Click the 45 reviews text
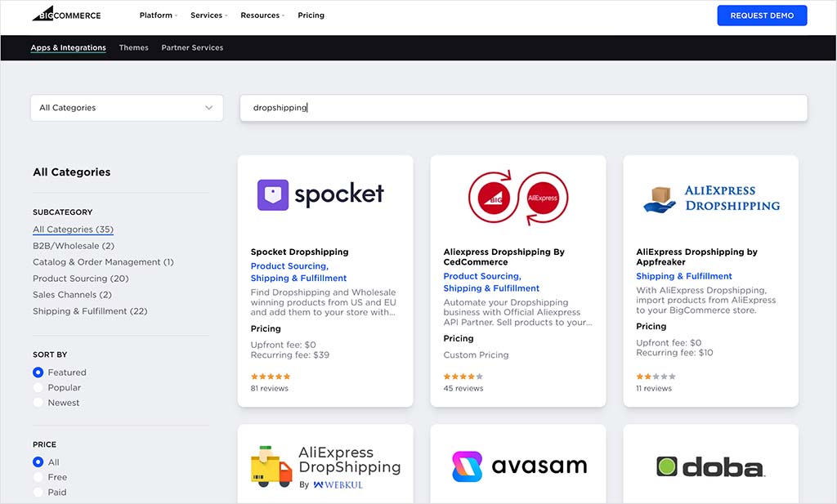This screenshot has height=504, width=837. pos(463,388)
